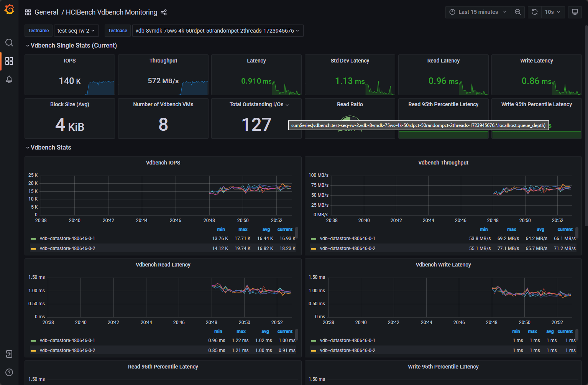The height and width of the screenshot is (385, 588).
Task: Click the Grafana logo home icon
Action: (9, 10)
